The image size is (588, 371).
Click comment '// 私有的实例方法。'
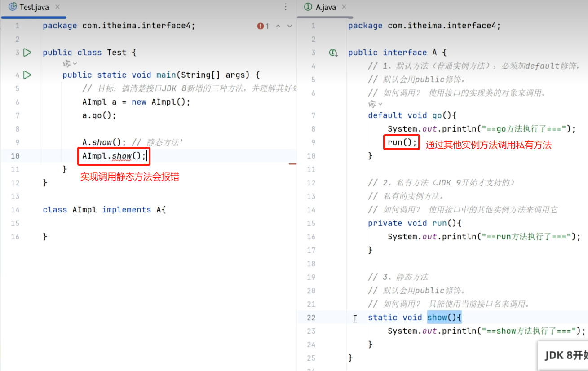(x=406, y=196)
